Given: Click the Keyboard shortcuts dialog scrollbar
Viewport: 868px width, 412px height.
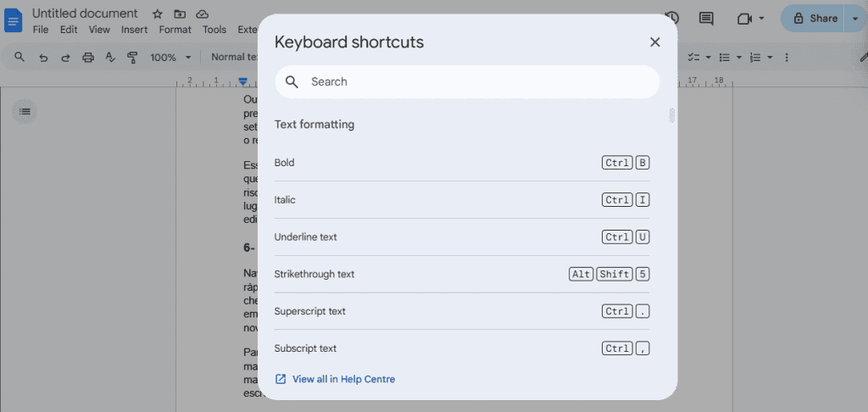Looking at the screenshot, I should click(672, 115).
